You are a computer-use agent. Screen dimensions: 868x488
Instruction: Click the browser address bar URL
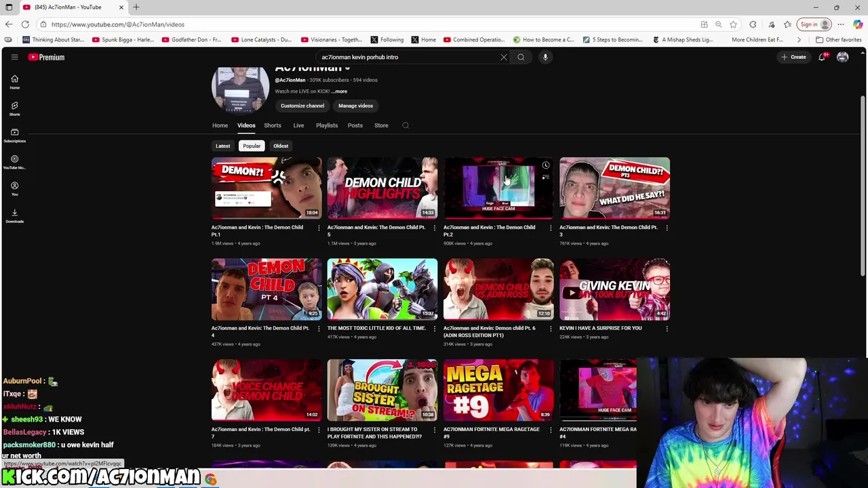pos(117,24)
